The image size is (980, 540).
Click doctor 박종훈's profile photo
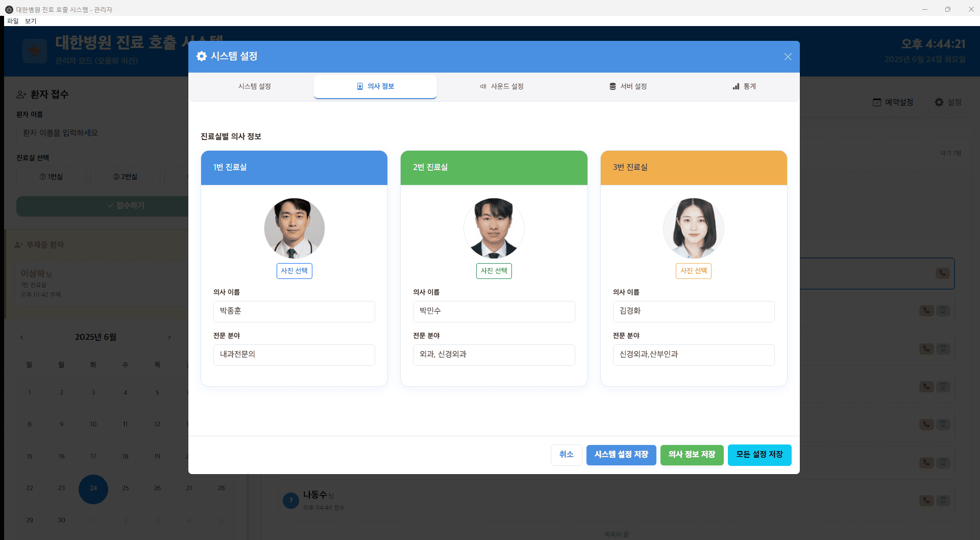point(294,228)
